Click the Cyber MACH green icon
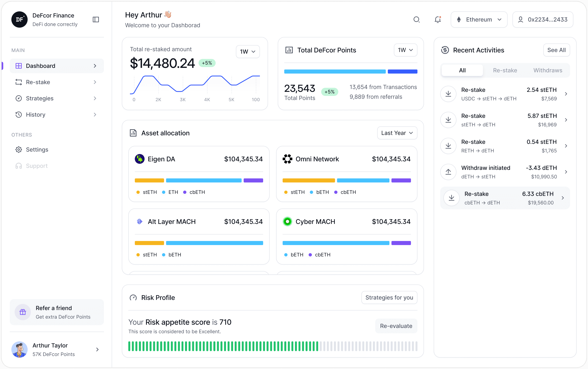The width and height of the screenshot is (588, 369). [288, 222]
